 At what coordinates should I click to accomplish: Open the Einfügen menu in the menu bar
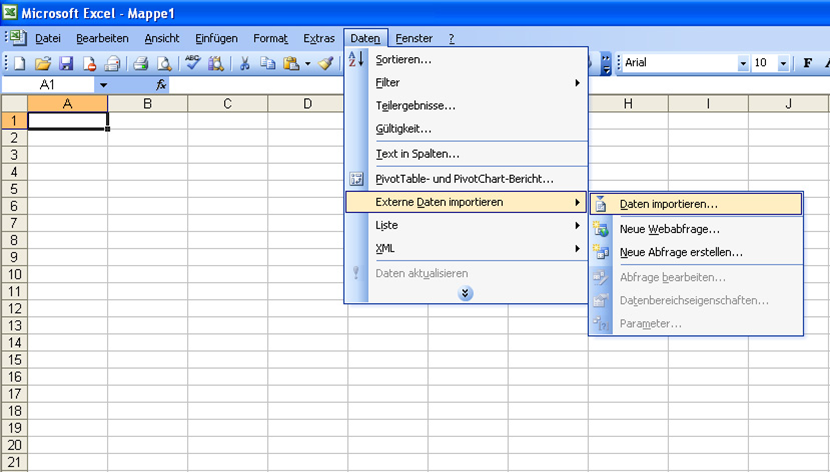(x=217, y=38)
